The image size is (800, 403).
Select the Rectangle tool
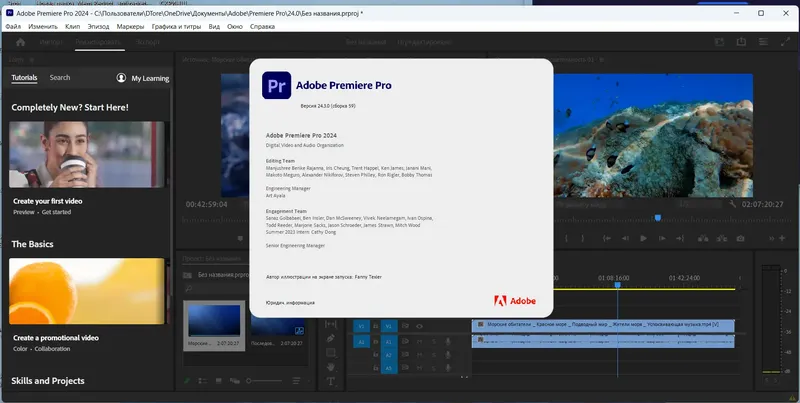[331, 352]
